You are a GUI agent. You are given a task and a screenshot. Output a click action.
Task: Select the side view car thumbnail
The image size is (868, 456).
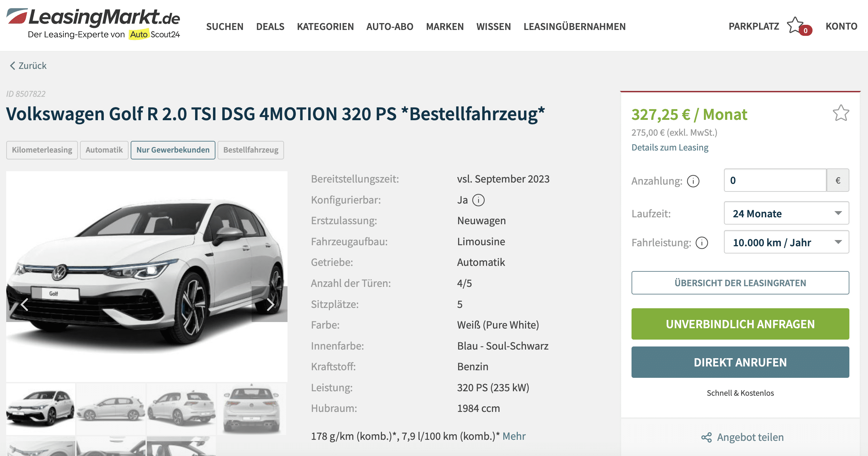111,409
